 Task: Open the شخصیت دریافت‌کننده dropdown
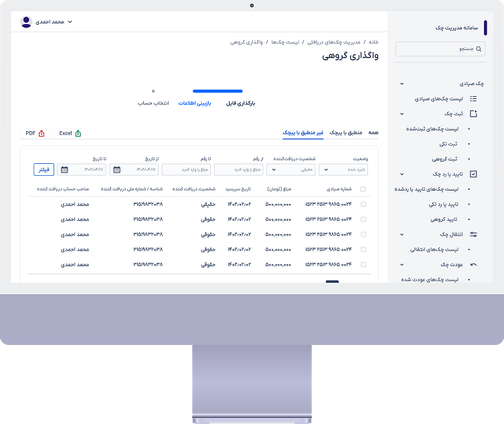(291, 170)
